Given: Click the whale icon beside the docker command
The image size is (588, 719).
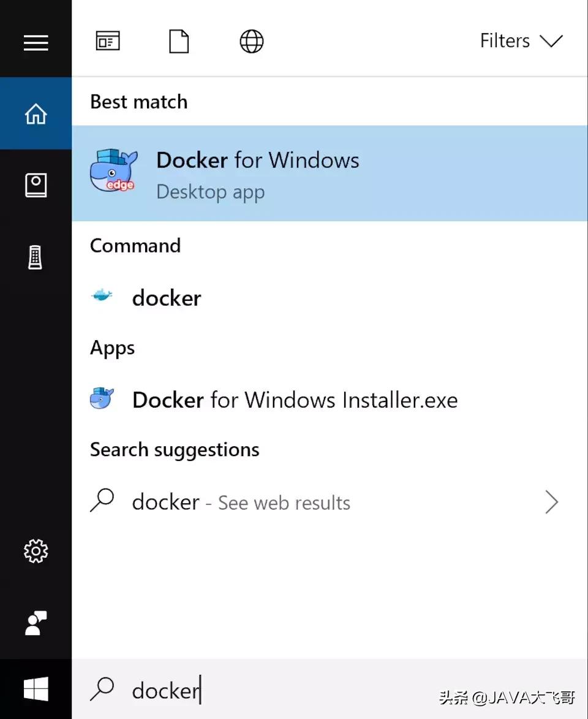Looking at the screenshot, I should (102, 297).
